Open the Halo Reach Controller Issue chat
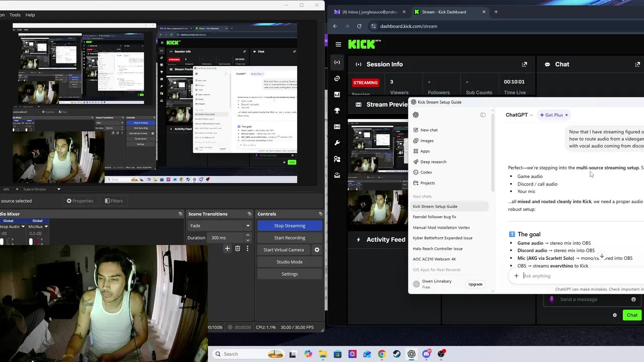This screenshot has height=362, width=644. [437, 248]
